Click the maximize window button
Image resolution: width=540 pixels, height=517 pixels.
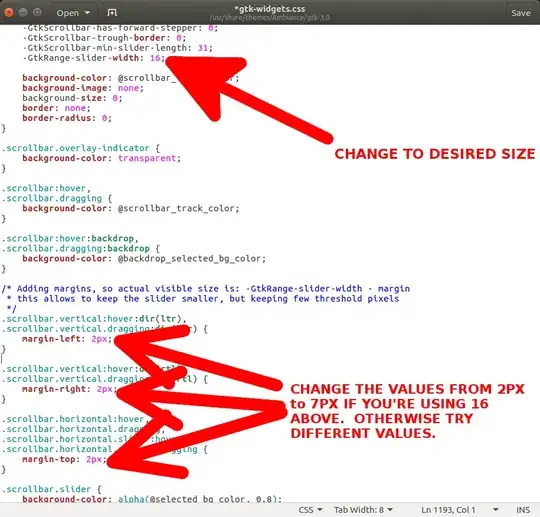point(37,13)
